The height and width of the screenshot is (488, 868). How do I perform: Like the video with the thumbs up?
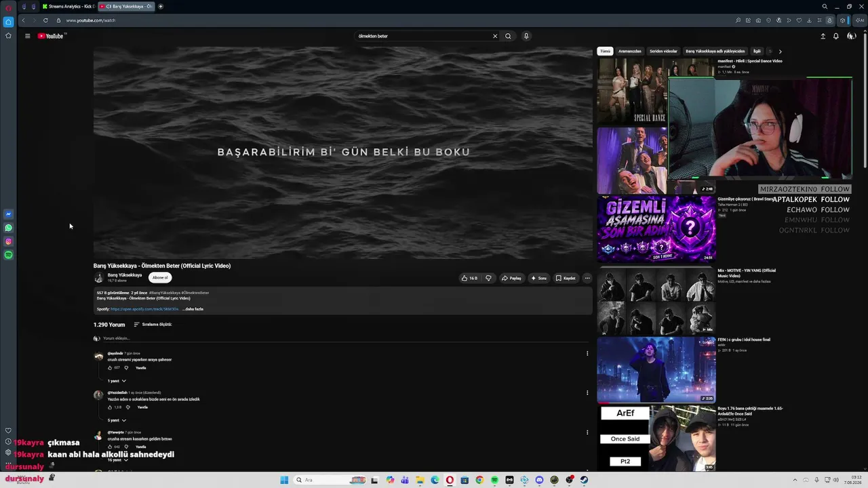(469, 278)
